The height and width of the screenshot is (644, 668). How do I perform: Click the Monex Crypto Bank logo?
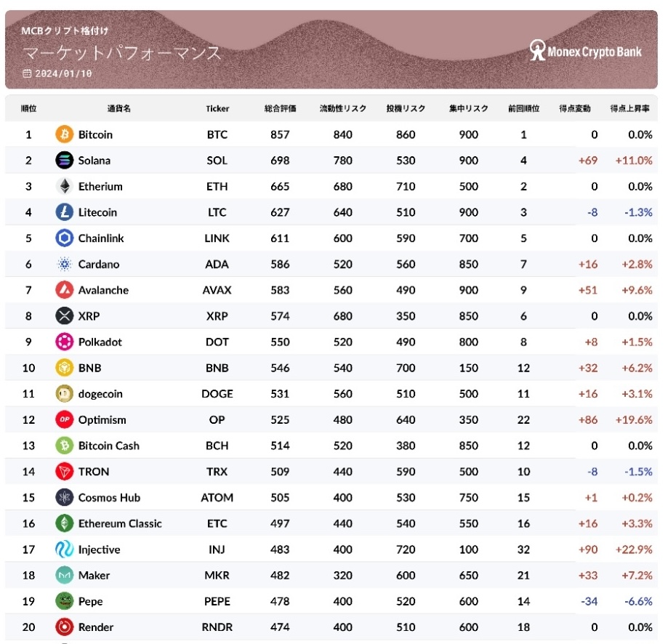[x=585, y=51]
